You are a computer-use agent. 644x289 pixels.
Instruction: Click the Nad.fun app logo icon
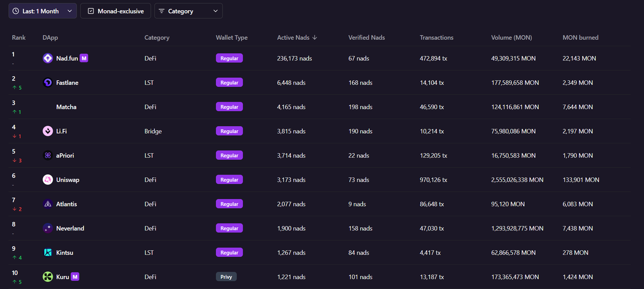point(48,58)
